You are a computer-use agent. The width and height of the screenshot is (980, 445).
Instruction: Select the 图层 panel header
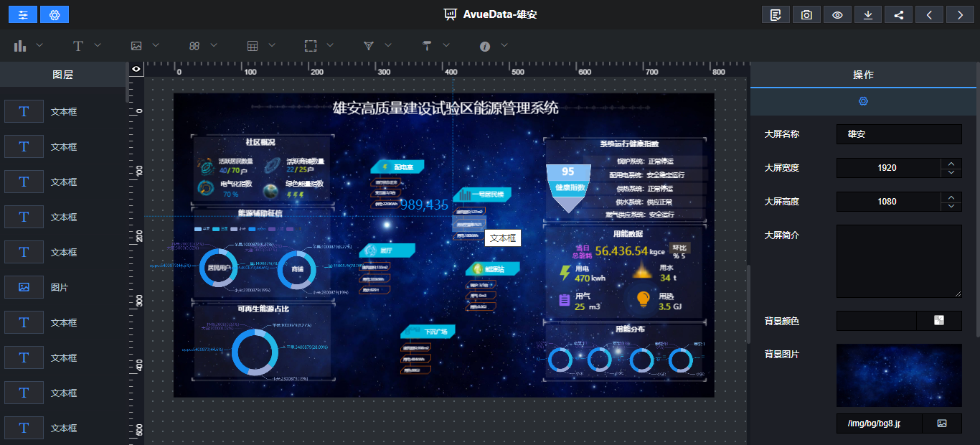tap(63, 75)
